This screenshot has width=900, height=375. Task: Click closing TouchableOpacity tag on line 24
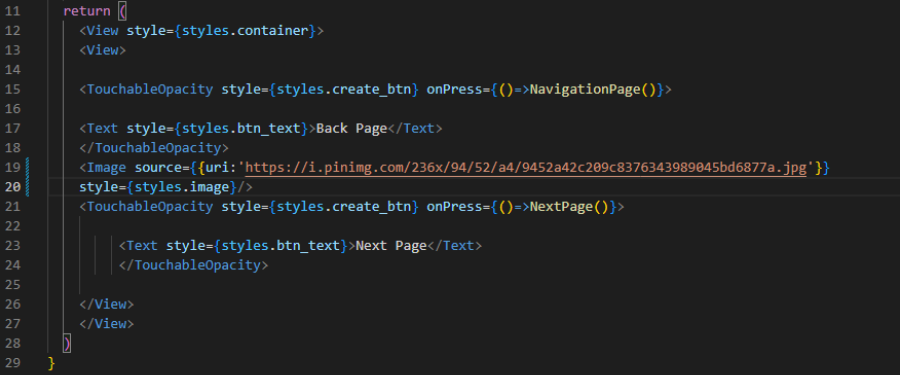click(193, 265)
